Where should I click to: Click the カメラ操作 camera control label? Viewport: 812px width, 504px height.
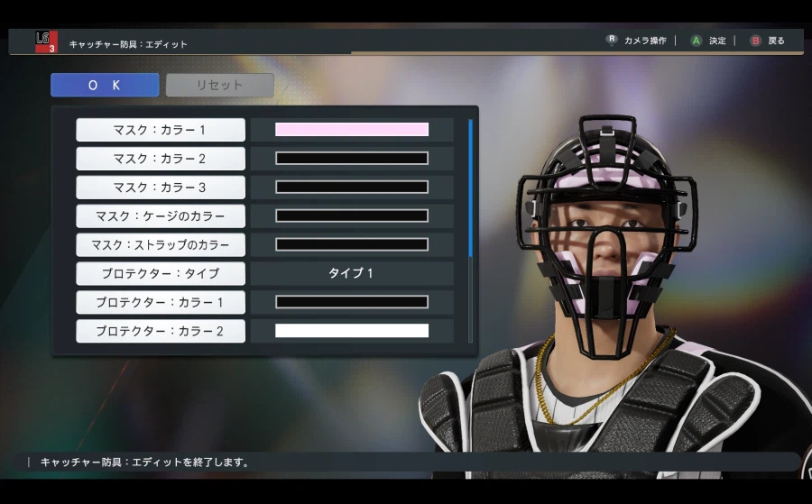[x=645, y=41]
